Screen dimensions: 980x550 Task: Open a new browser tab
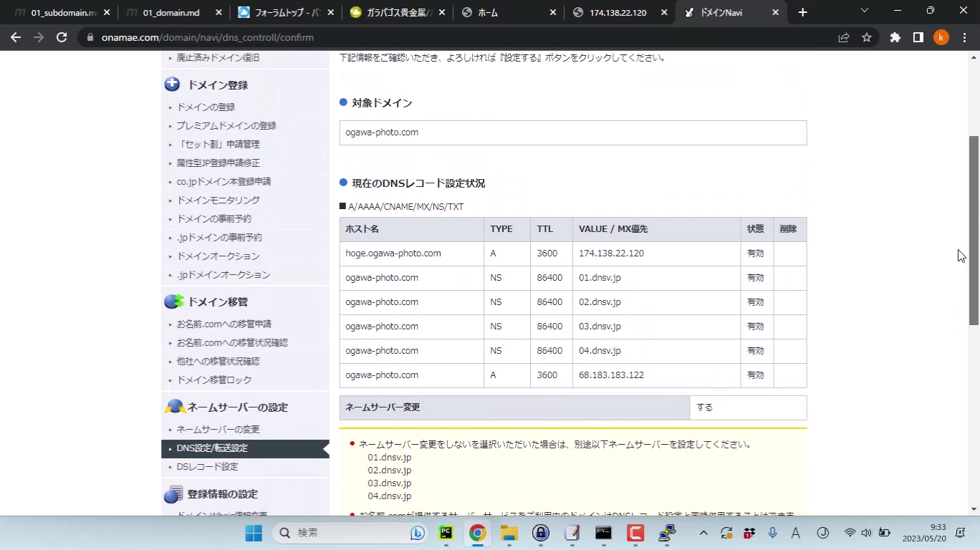[802, 12]
